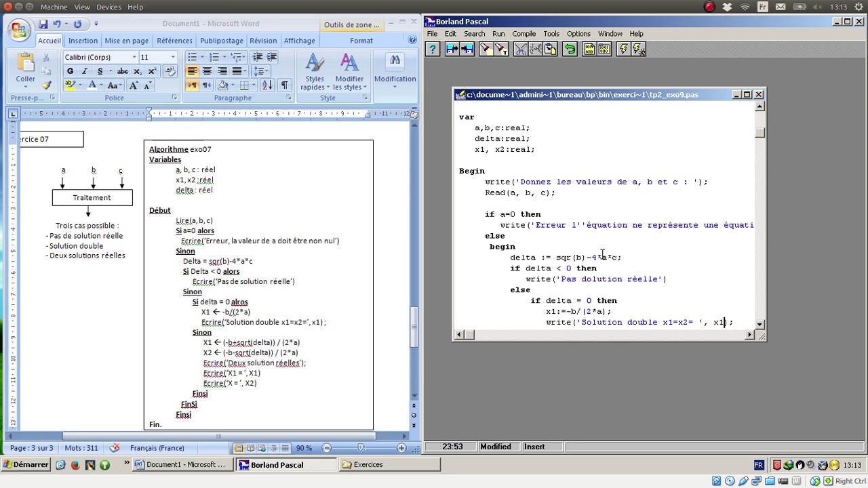Switch to the Insertion ribbon tab
Screen dimensions: 868x488
point(83,41)
